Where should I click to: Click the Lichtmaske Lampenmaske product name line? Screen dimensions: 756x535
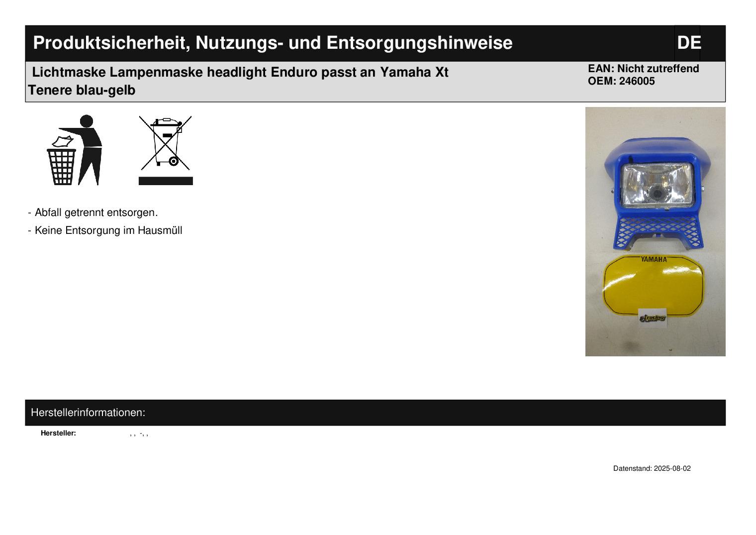point(240,72)
